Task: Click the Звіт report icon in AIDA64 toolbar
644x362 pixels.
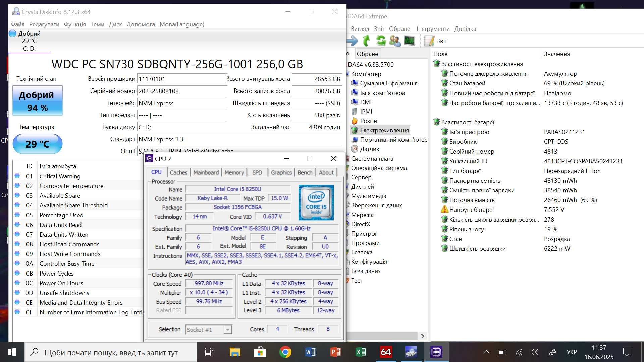Action: pos(429,41)
